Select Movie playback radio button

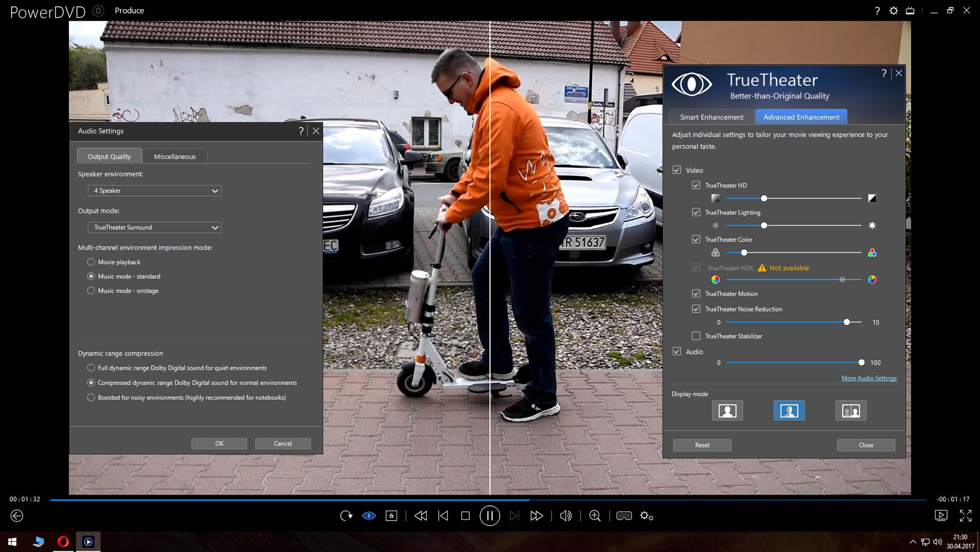point(91,262)
